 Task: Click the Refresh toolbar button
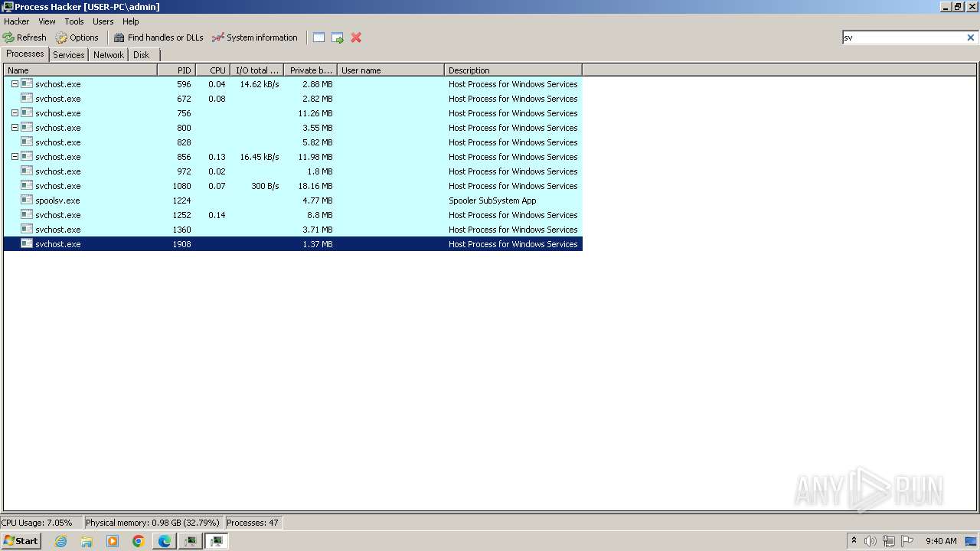pyautogui.click(x=24, y=37)
